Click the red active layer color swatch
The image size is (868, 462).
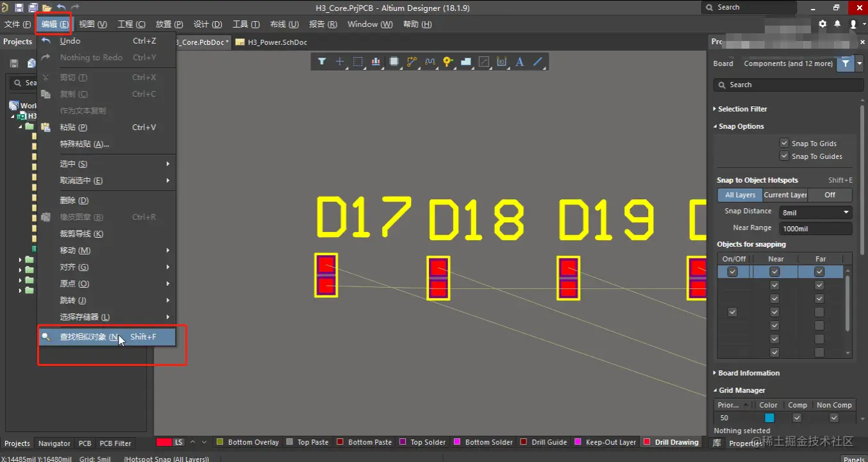pos(164,442)
